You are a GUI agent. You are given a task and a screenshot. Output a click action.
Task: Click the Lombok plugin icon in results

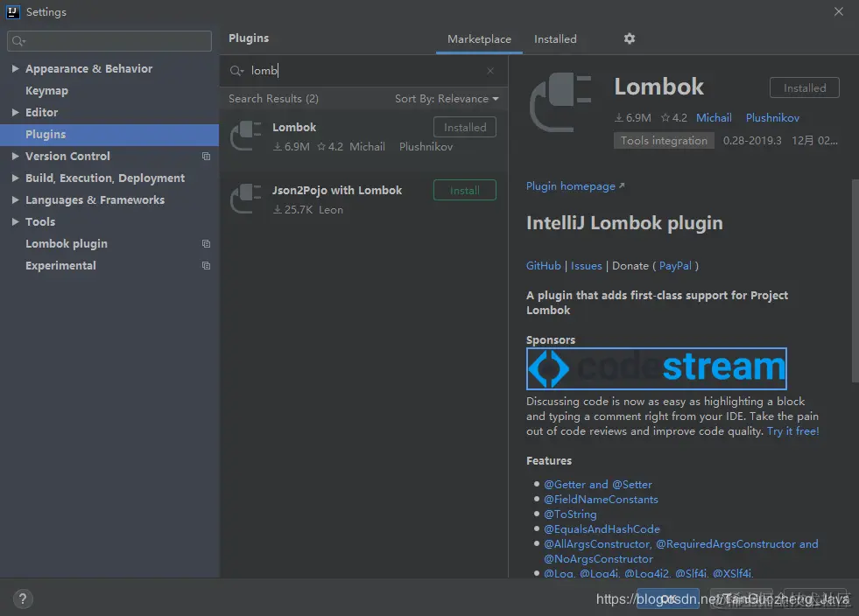click(x=245, y=136)
